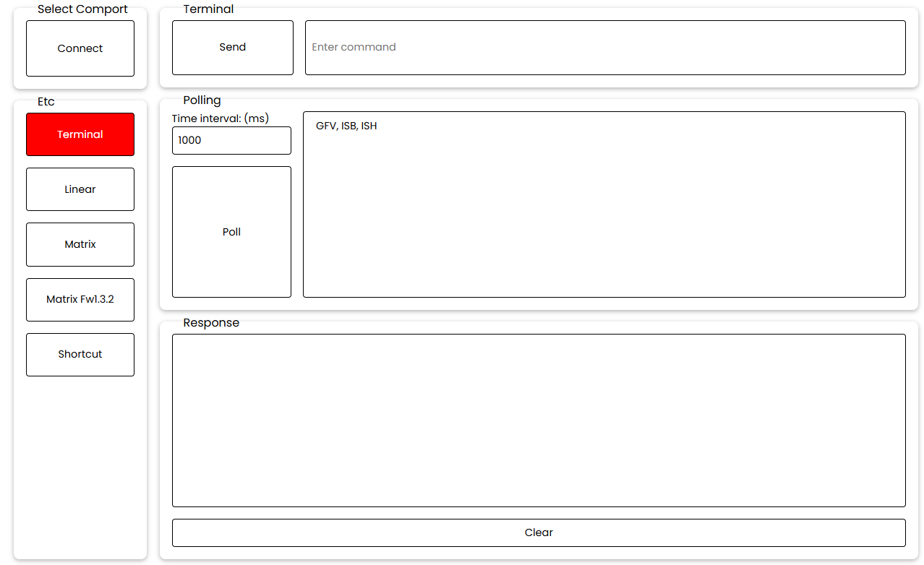The width and height of the screenshot is (924, 565).
Task: Switch to the Linear view
Action: coord(80,189)
